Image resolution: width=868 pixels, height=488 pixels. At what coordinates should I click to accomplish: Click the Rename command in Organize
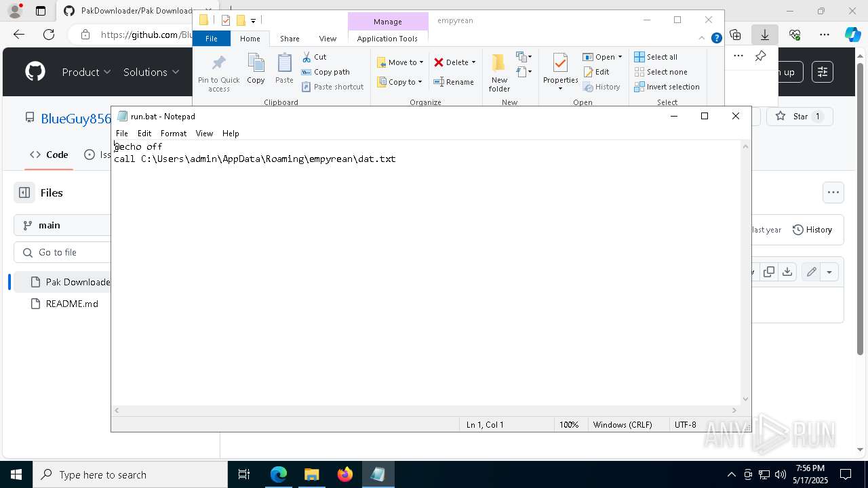[454, 82]
